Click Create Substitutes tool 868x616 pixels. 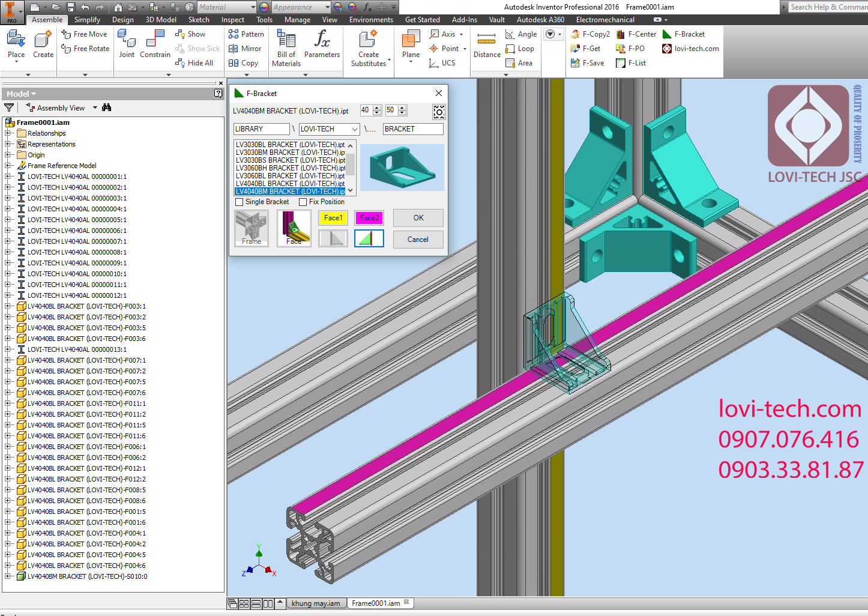(x=369, y=48)
